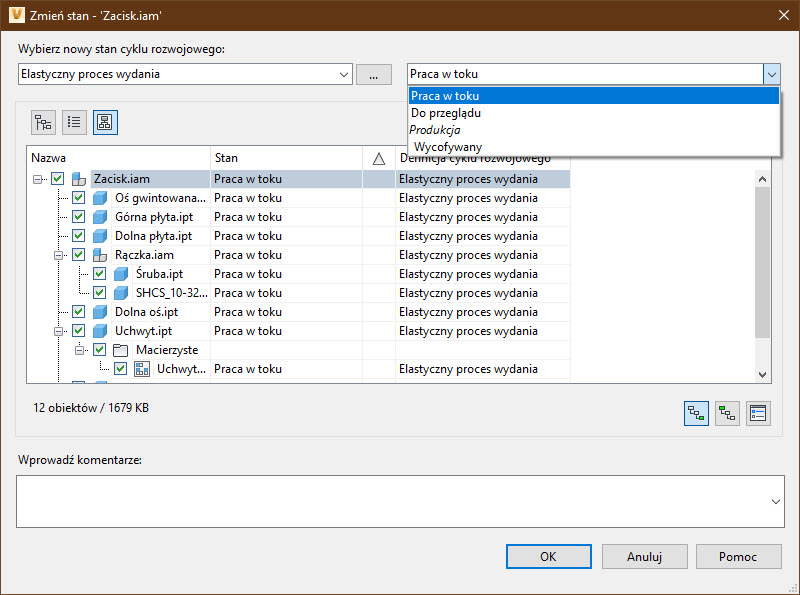Click the second hierarchy icon under the list
Viewport: 800px width, 595px height.
pyautogui.click(x=727, y=413)
